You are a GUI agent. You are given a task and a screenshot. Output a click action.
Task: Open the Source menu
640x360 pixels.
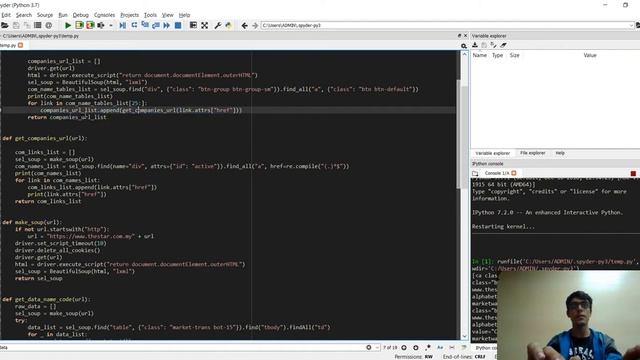click(45, 15)
